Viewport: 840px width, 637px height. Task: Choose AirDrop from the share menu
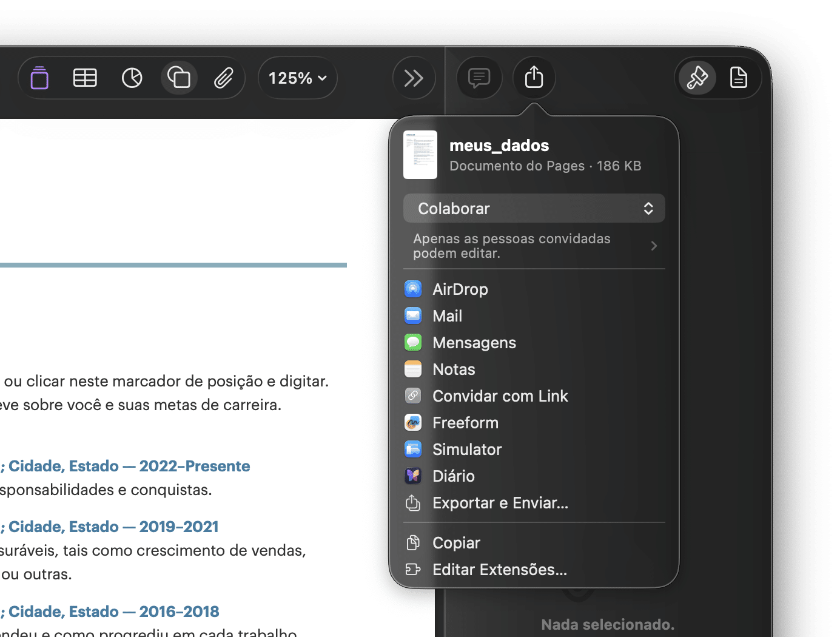460,289
